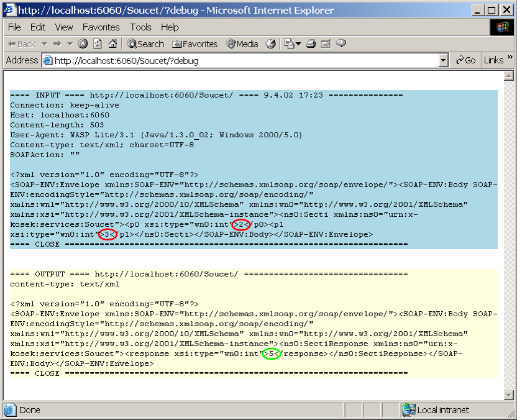The image size is (517, 420).
Task: Click the CLOSE line of input block
Action: click(x=209, y=244)
